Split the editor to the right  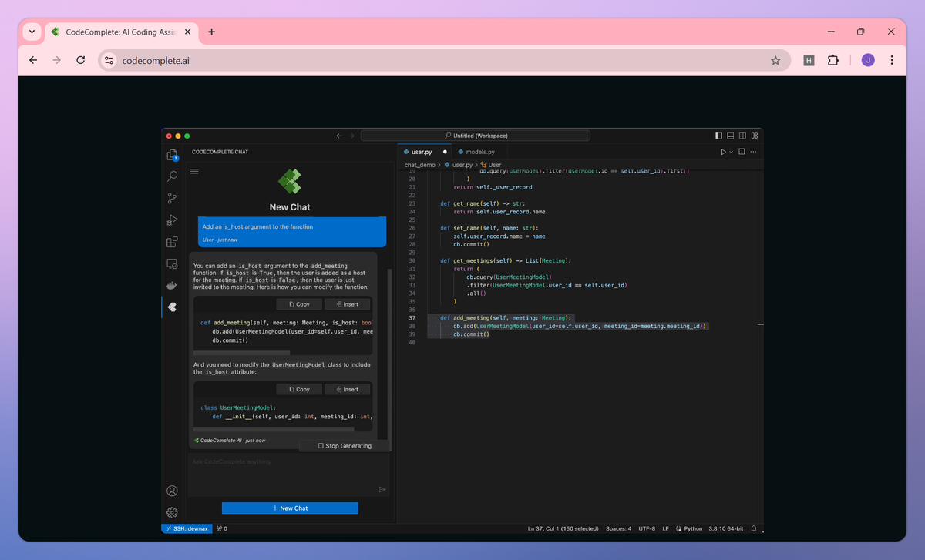click(x=742, y=152)
